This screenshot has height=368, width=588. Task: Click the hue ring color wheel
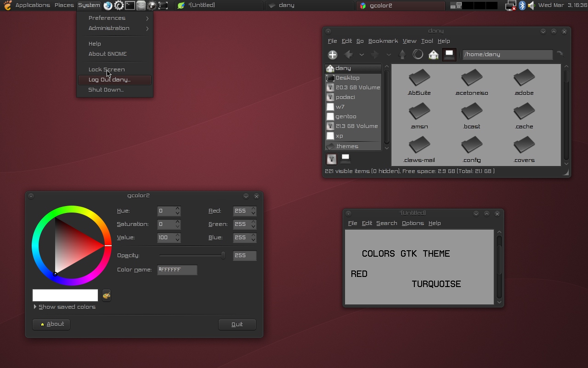click(72, 246)
